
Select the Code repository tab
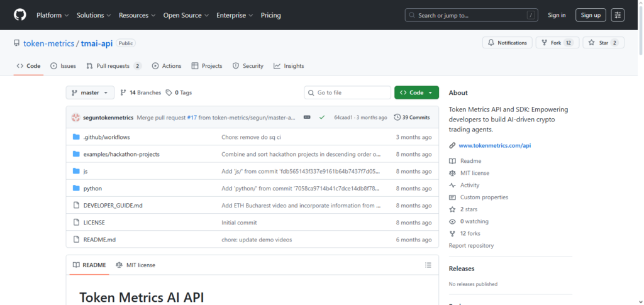tap(28, 66)
